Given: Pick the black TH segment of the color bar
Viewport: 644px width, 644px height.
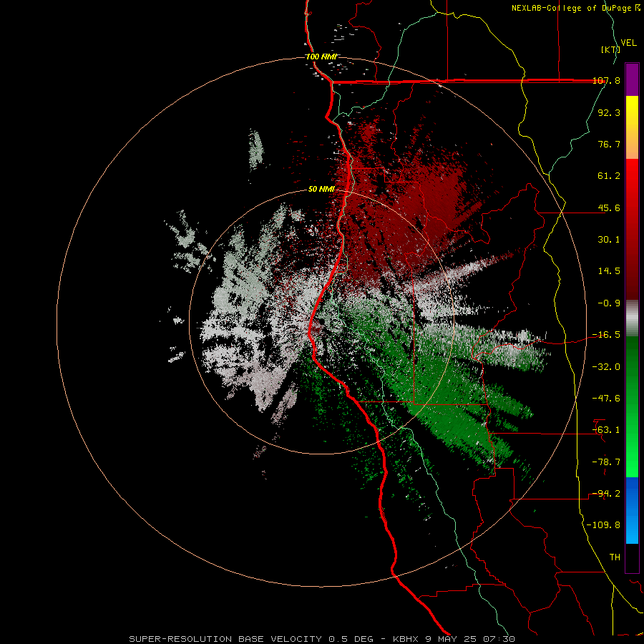Looking at the screenshot, I should (x=632, y=558).
